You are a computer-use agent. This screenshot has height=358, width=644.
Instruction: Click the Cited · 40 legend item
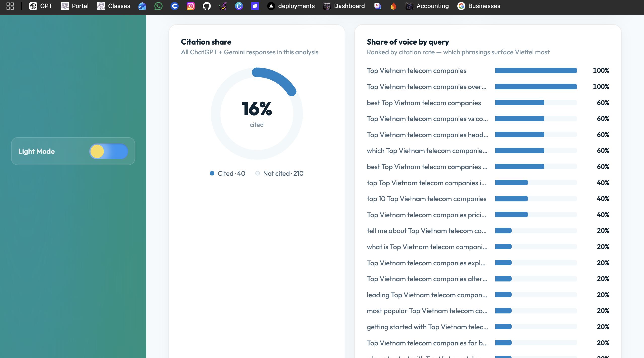tap(227, 173)
